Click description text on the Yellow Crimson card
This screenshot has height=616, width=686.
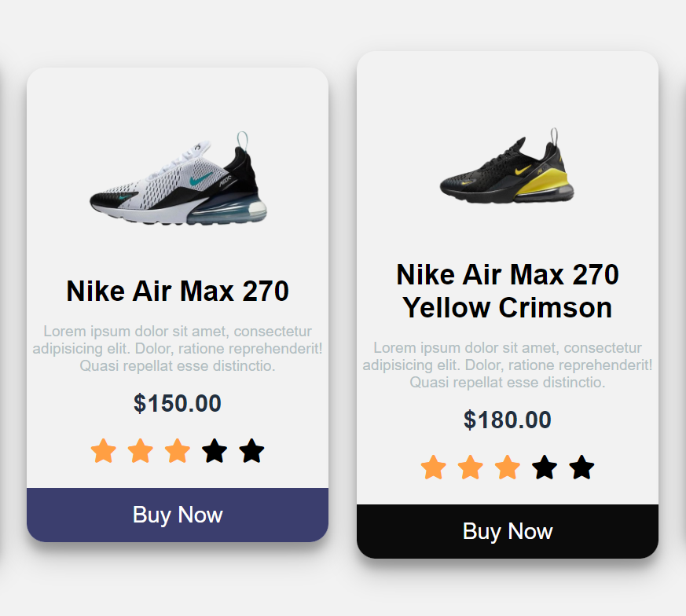point(508,365)
